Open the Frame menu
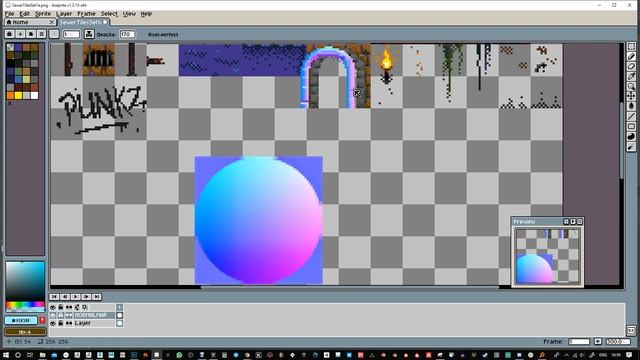The height and width of the screenshot is (360, 640). click(86, 13)
